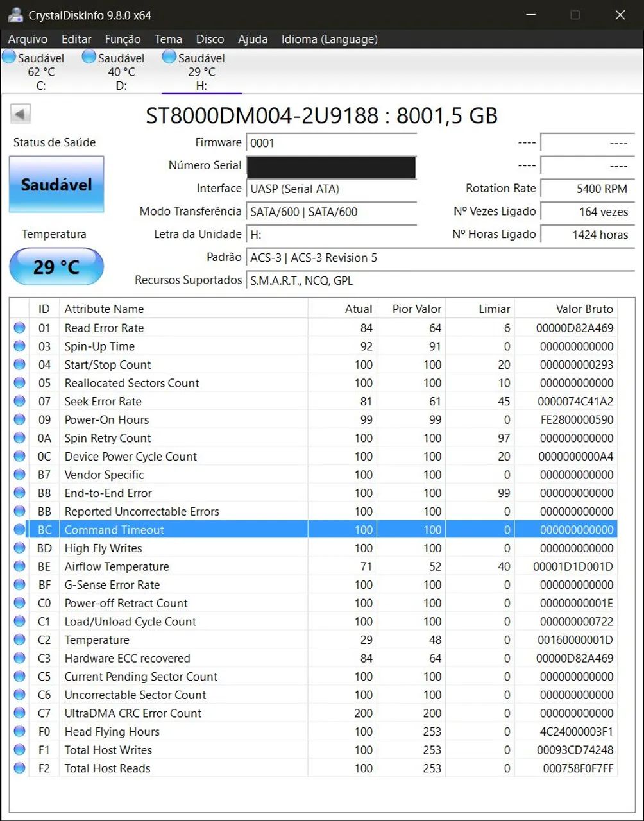Click the Pior Valor column header
Viewport: 644px width, 821px height.
pyautogui.click(x=412, y=309)
